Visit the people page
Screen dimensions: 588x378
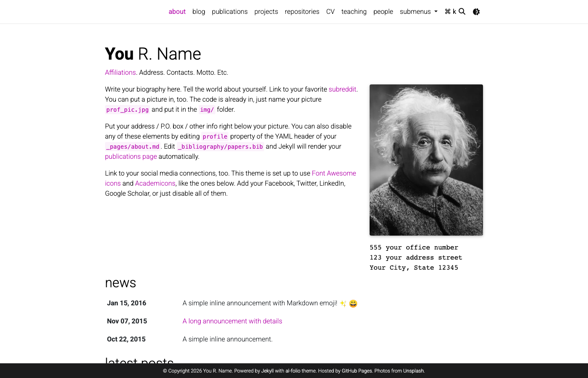click(x=383, y=12)
